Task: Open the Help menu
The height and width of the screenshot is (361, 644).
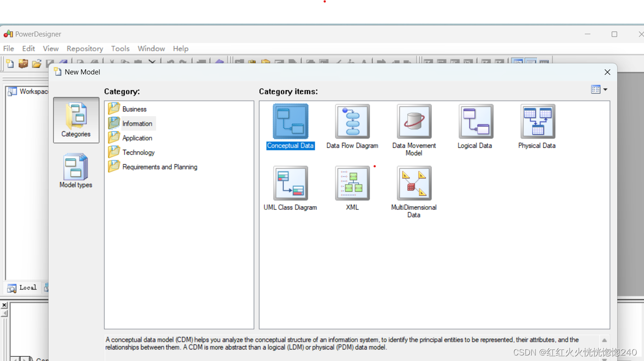Action: coord(181,49)
